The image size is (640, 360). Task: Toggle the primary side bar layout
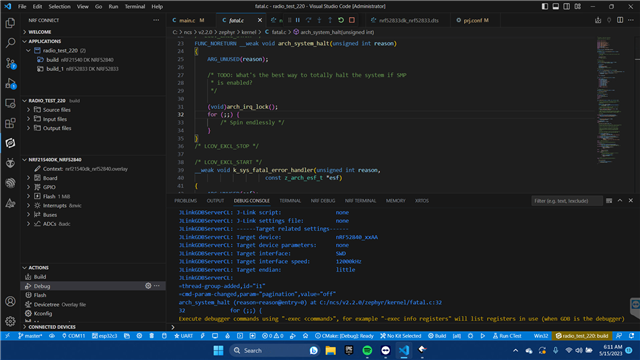click(545, 7)
